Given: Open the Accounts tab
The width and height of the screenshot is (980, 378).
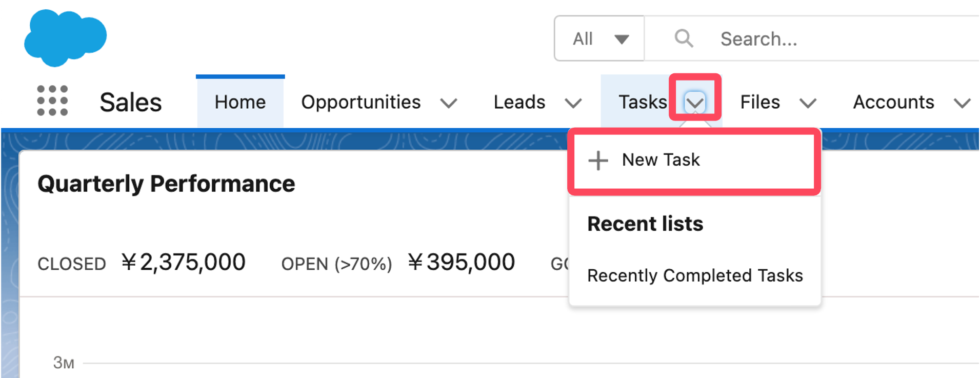Looking at the screenshot, I should tap(893, 102).
